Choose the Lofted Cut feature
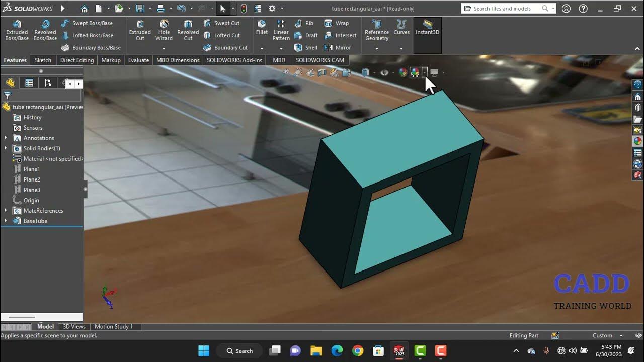644x362 pixels. coord(221,35)
